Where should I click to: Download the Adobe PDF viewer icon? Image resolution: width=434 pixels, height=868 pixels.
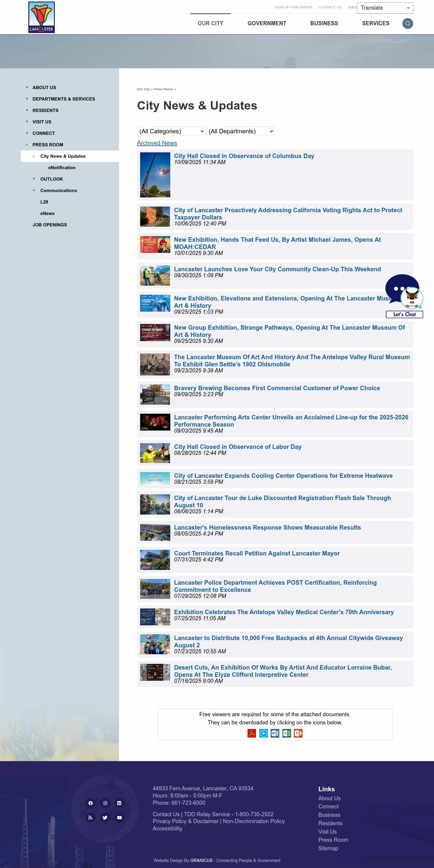click(252, 733)
